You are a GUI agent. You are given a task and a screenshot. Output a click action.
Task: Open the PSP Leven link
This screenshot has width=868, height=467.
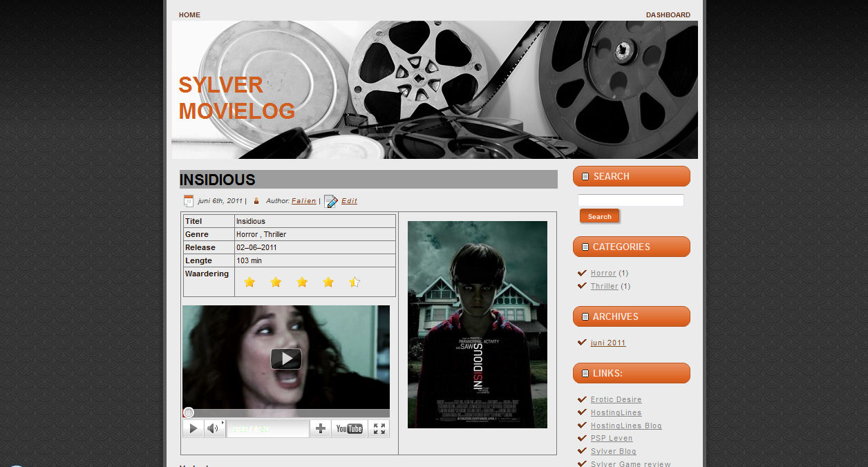pyautogui.click(x=612, y=439)
